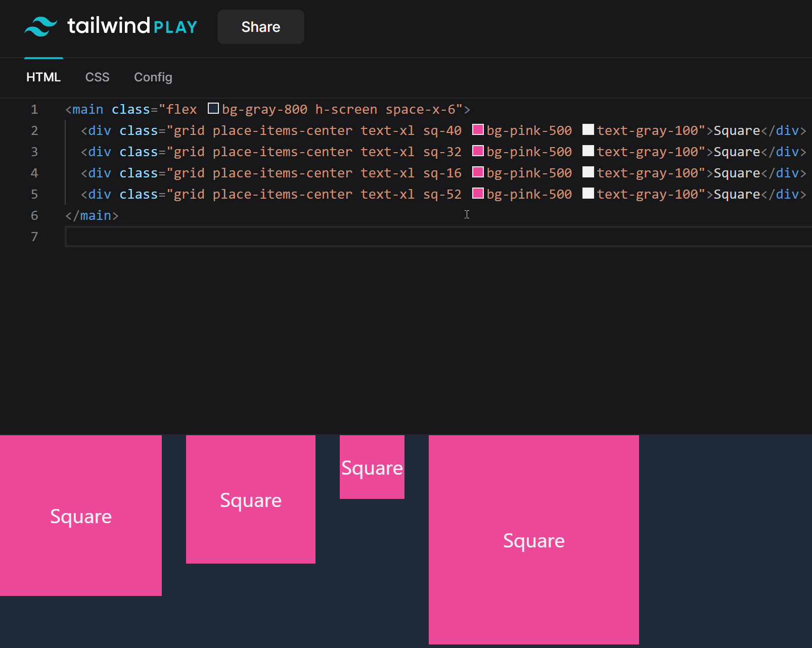This screenshot has width=812, height=648.
Task: Click the bg-pink-500 swatch on line 3
Action: (478, 151)
